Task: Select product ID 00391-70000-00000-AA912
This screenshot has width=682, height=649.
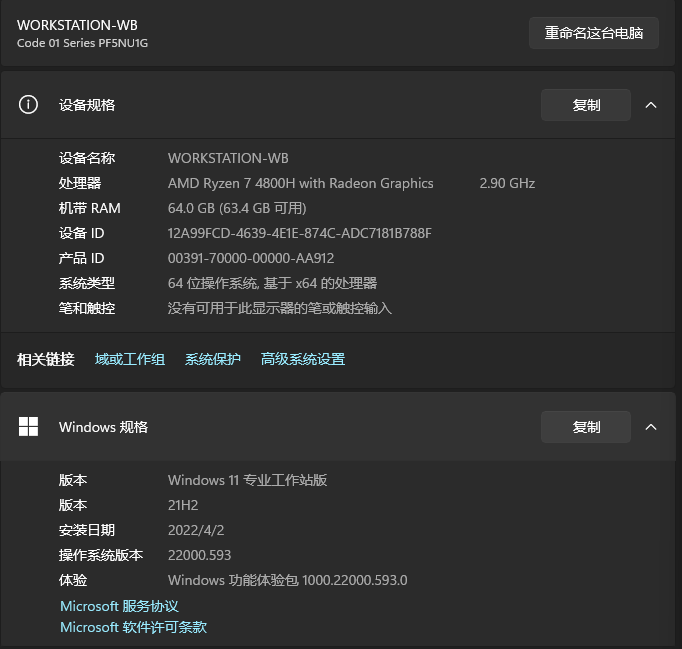Action: [x=251, y=258]
